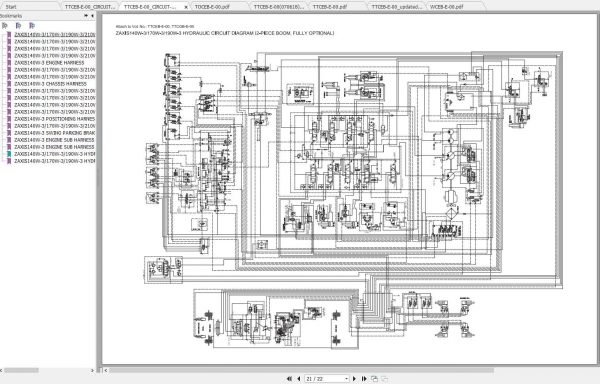This screenshot has width=600, height=384.
Task: Switch to the TTCEB-E-00_updated tab
Action: point(397,7)
